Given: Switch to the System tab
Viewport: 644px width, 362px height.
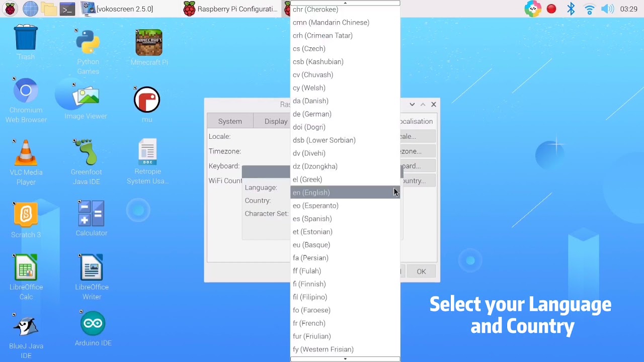Looking at the screenshot, I should point(230,121).
